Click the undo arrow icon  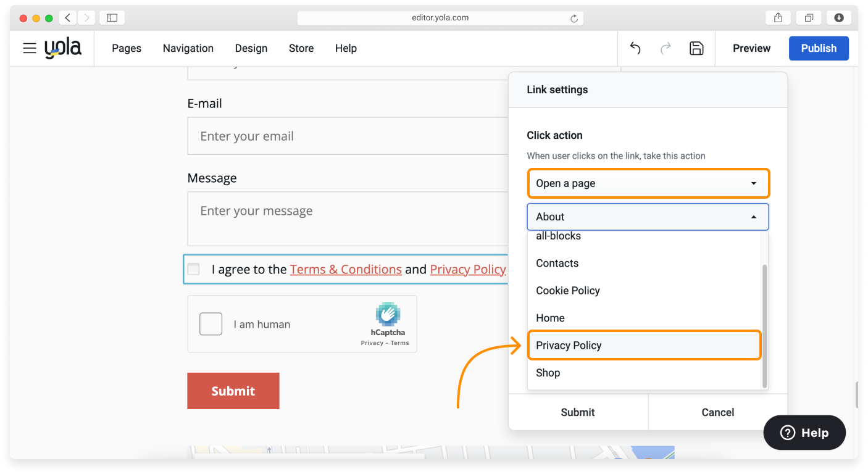pos(635,48)
